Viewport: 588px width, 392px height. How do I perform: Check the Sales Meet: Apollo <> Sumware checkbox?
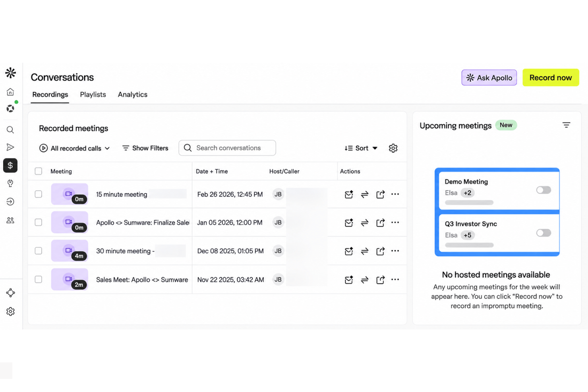(x=38, y=280)
